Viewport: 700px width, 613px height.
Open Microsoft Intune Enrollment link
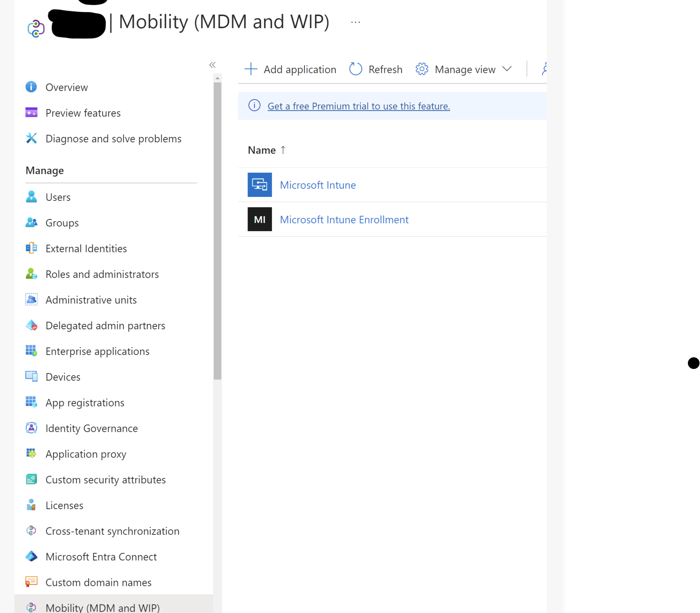click(344, 219)
